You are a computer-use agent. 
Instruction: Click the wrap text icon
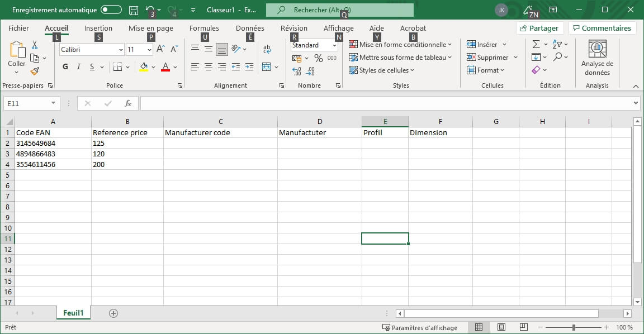(x=267, y=49)
